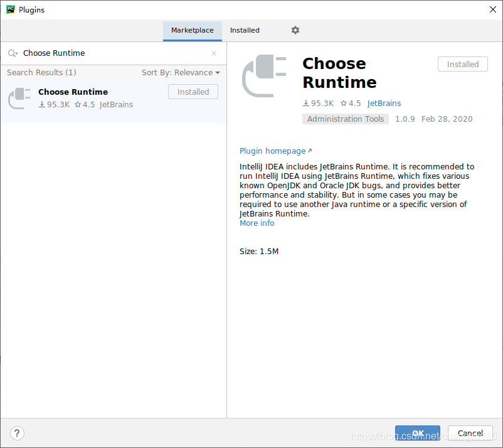Click the 4.5 star rating in details pane
Image resolution: width=503 pixels, height=448 pixels.
tap(351, 104)
